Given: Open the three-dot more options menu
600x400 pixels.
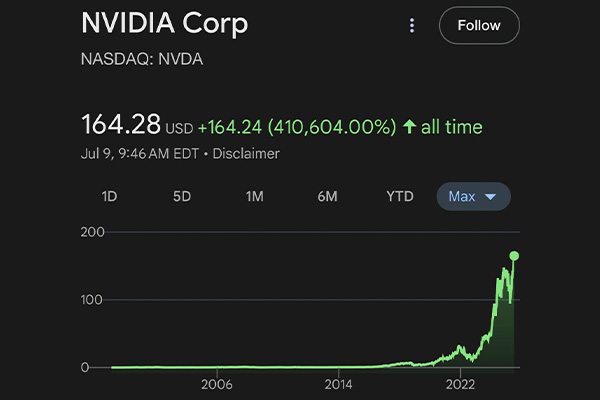Looking at the screenshot, I should (412, 26).
